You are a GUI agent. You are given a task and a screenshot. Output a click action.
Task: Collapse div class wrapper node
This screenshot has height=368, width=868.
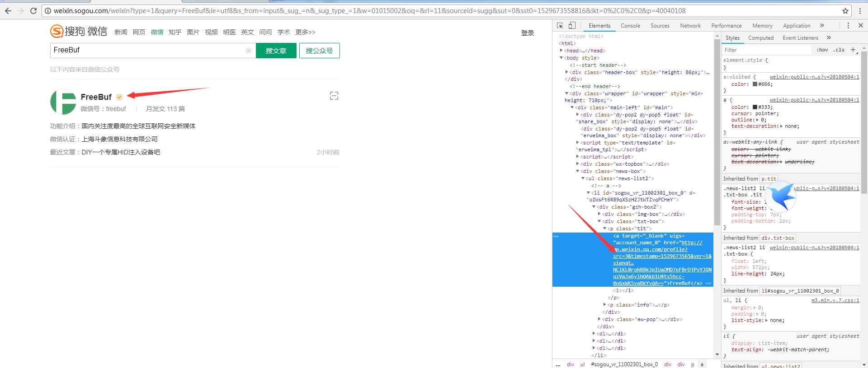click(567, 93)
